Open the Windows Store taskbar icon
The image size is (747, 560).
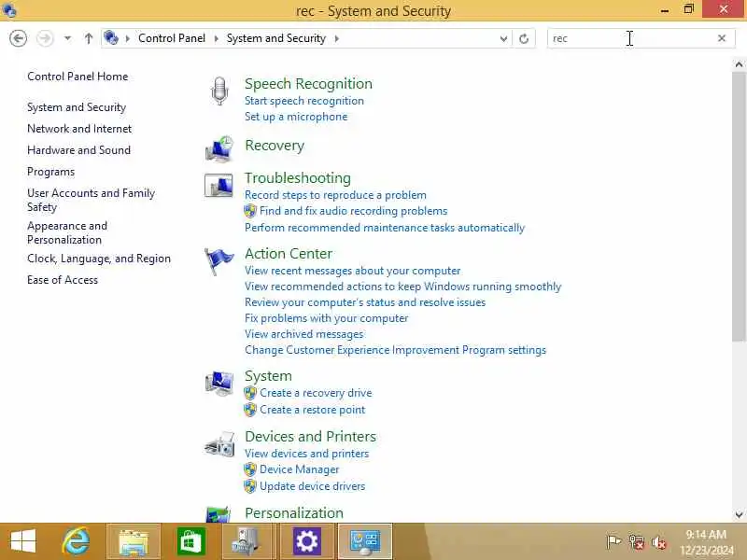[x=191, y=541]
